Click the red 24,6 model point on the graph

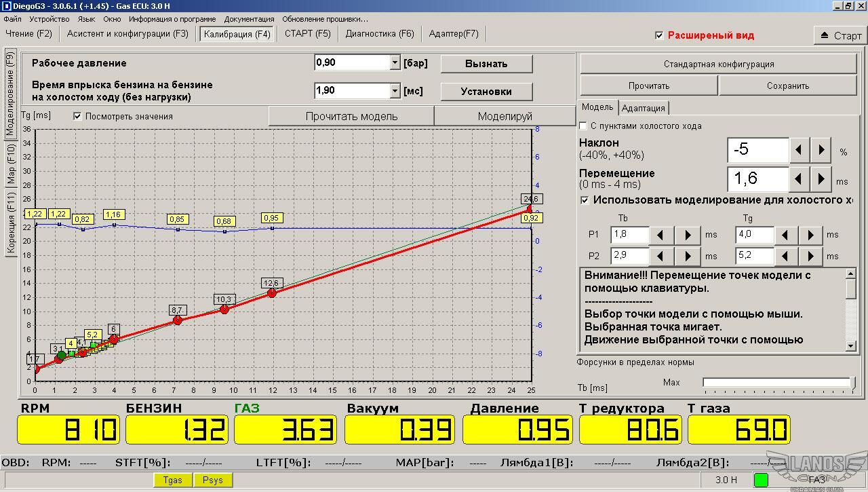[530, 209]
